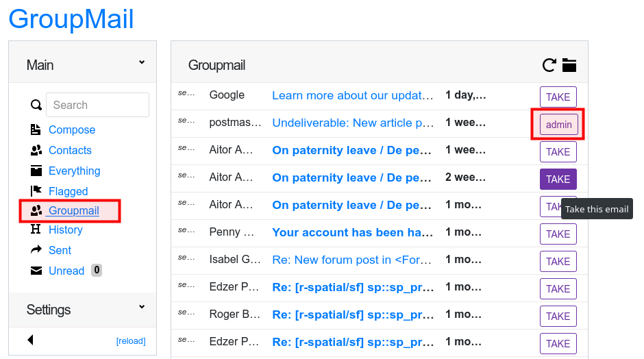Focus the Search input field
644x359 pixels.
(x=97, y=105)
